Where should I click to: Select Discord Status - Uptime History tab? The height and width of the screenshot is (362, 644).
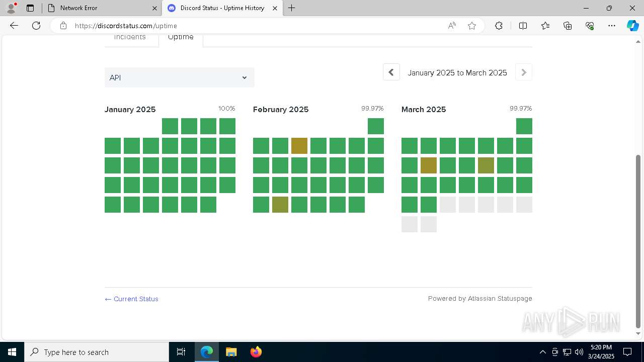click(x=222, y=8)
